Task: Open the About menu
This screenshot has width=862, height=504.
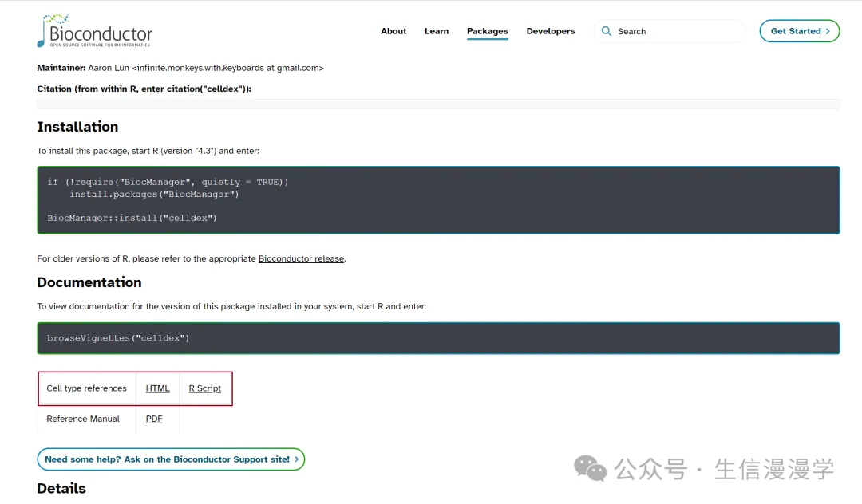Action: (393, 31)
